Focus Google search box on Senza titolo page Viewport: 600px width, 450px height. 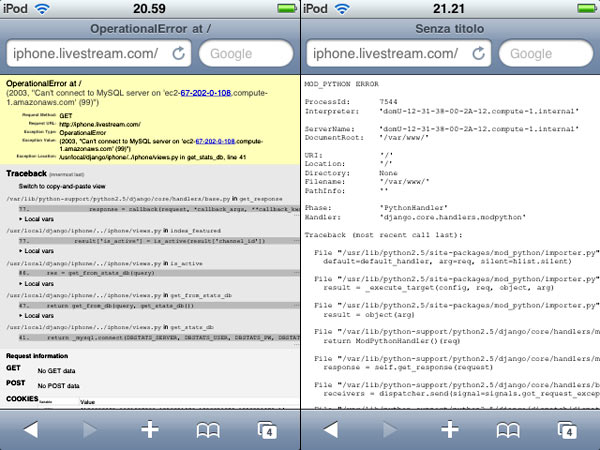(545, 53)
